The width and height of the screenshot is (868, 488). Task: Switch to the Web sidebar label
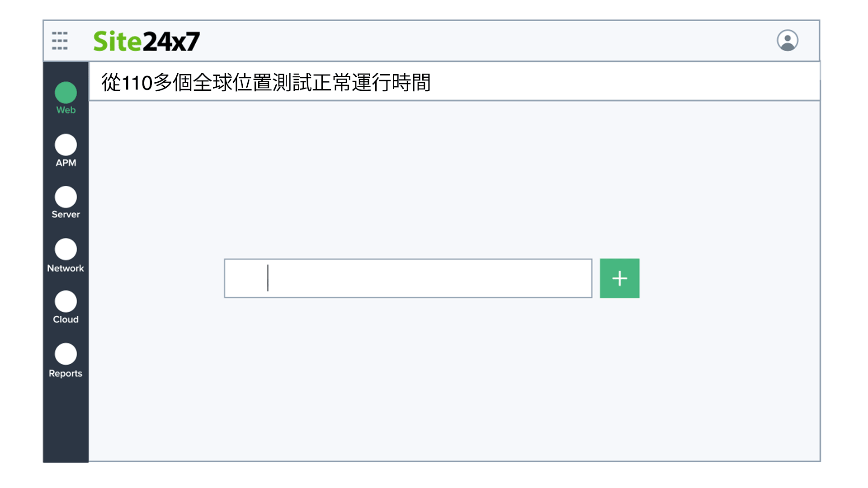[66, 110]
